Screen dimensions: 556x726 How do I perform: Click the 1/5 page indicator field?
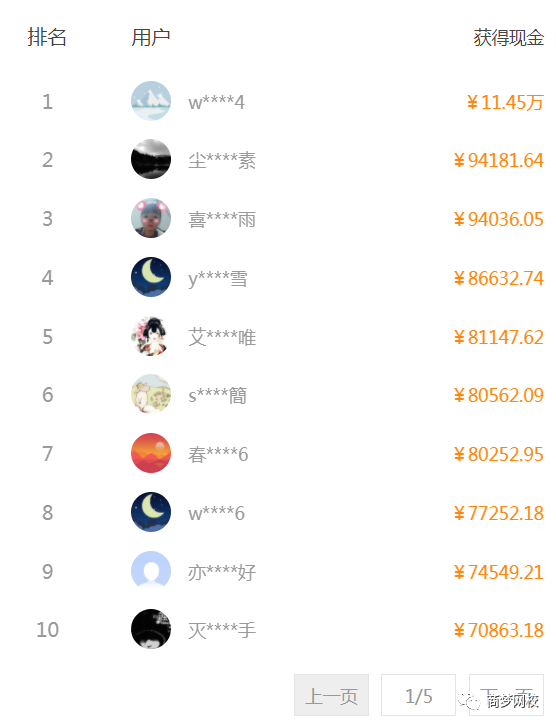click(x=419, y=695)
